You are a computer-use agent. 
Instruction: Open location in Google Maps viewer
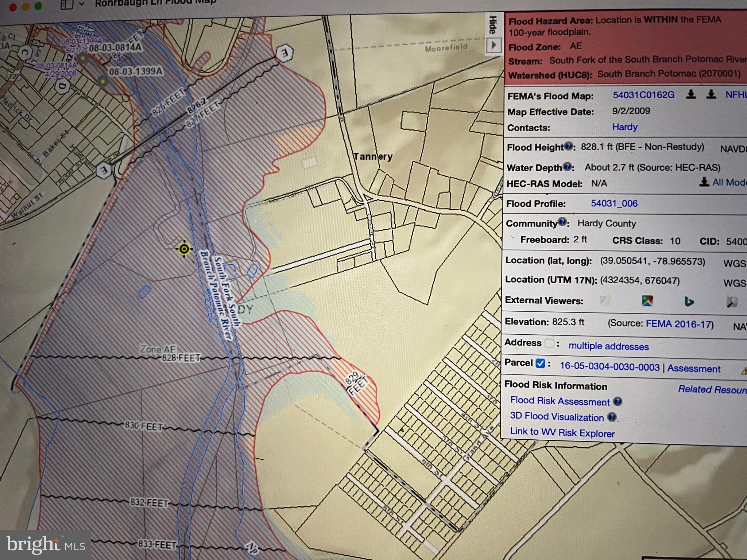coord(647,301)
